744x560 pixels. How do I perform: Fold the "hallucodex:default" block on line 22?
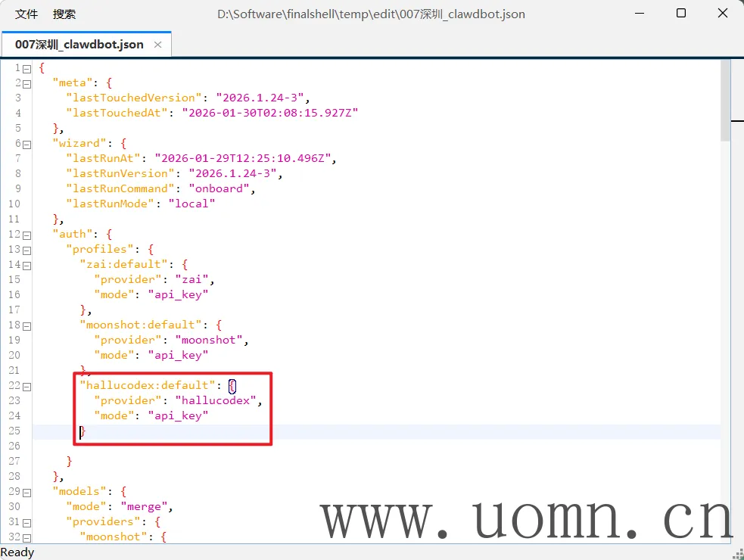point(27,386)
